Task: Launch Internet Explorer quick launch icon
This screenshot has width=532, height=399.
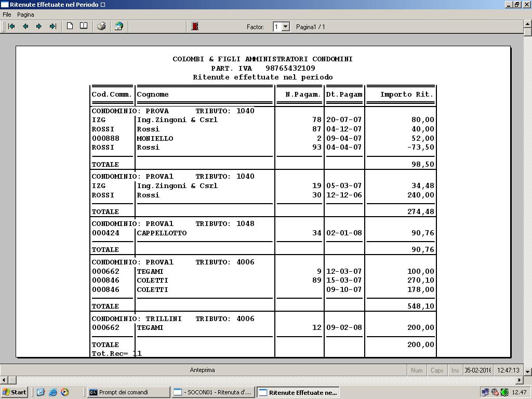Action: pyautogui.click(x=52, y=392)
